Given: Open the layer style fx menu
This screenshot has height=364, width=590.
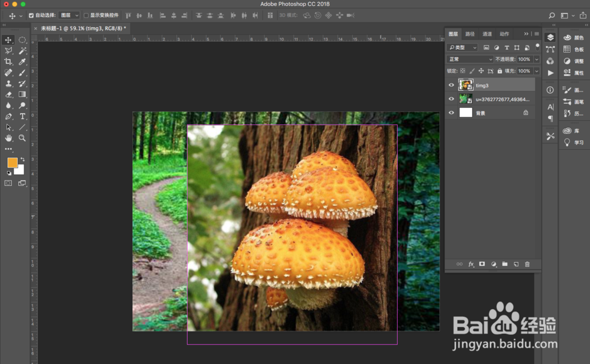Looking at the screenshot, I should [471, 264].
